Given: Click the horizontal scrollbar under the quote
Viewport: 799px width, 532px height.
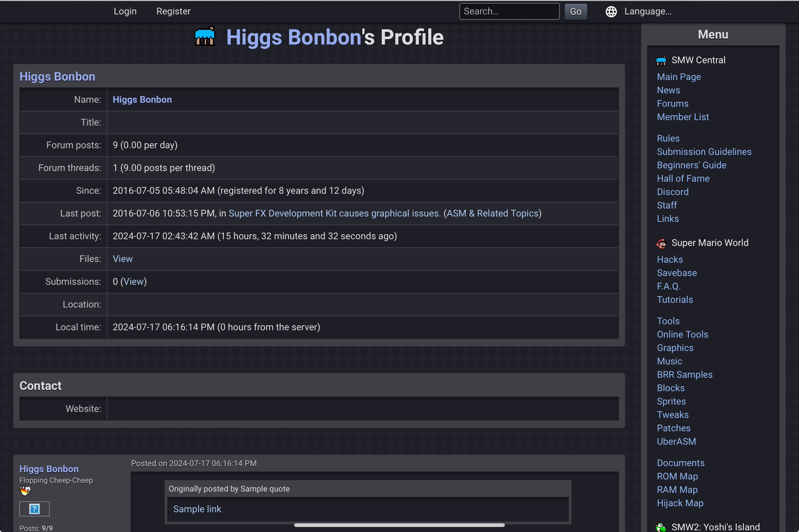Looking at the screenshot, I should tap(399, 525).
